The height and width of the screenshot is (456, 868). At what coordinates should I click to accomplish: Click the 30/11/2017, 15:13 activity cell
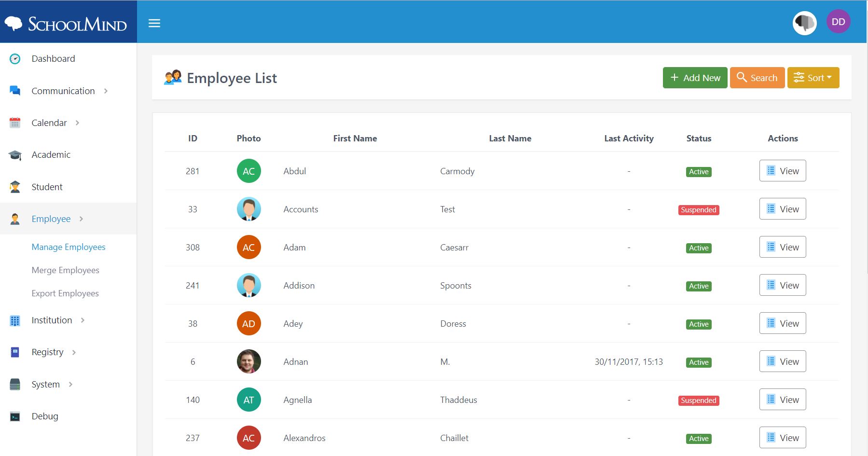[x=629, y=362]
